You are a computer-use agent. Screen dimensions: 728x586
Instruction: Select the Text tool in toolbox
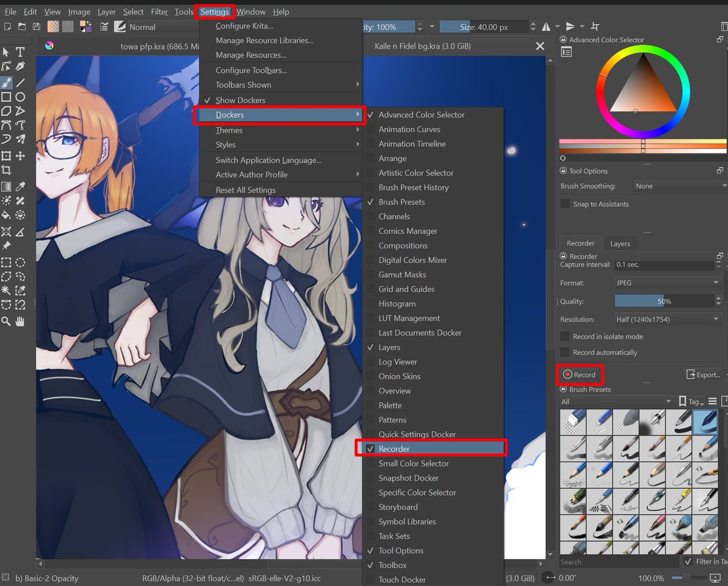tap(20, 52)
